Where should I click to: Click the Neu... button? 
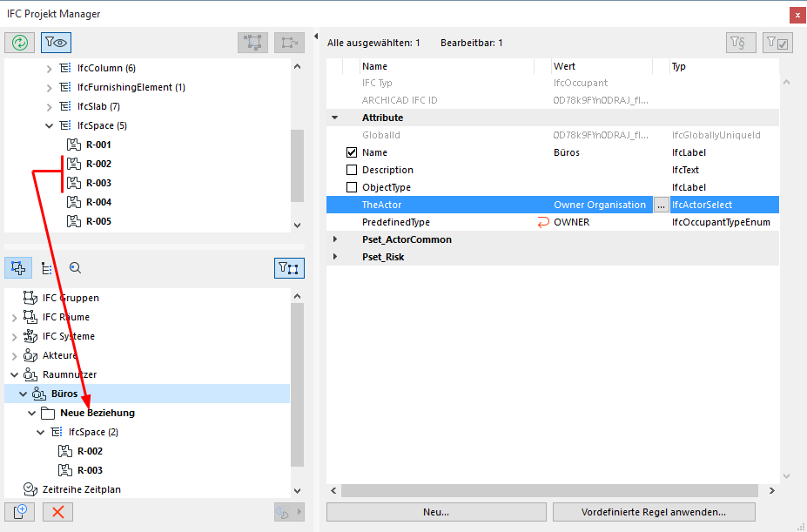click(436, 513)
